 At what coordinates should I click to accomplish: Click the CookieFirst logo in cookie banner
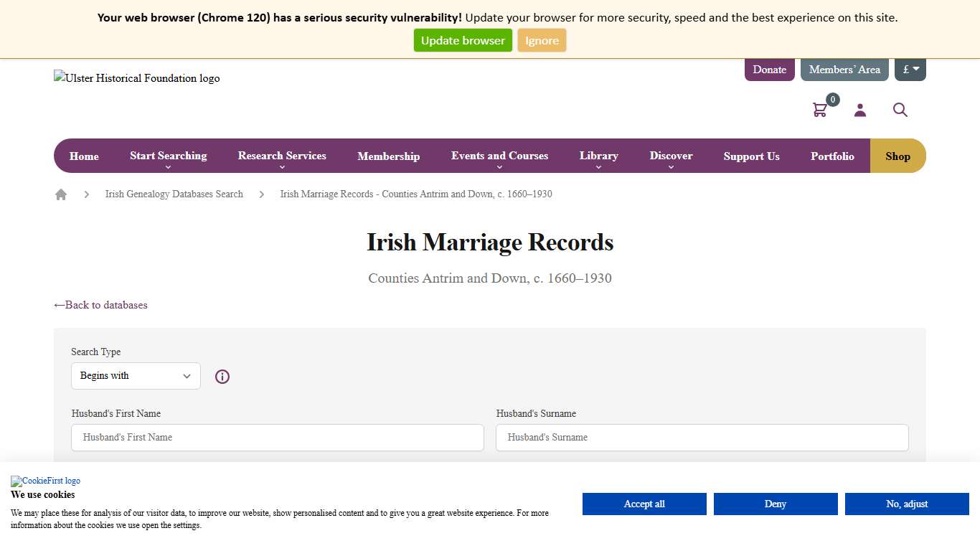(45, 481)
